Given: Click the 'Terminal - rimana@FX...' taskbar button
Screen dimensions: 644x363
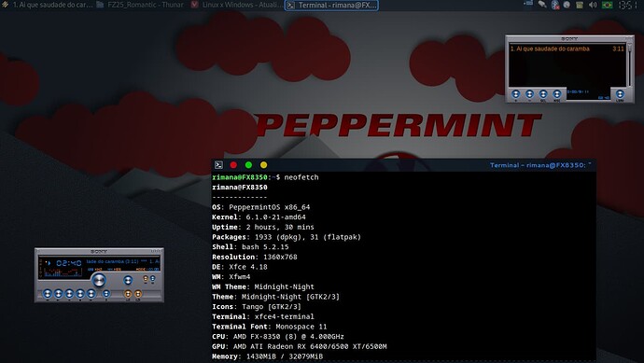Looking at the screenshot, I should [x=331, y=5].
